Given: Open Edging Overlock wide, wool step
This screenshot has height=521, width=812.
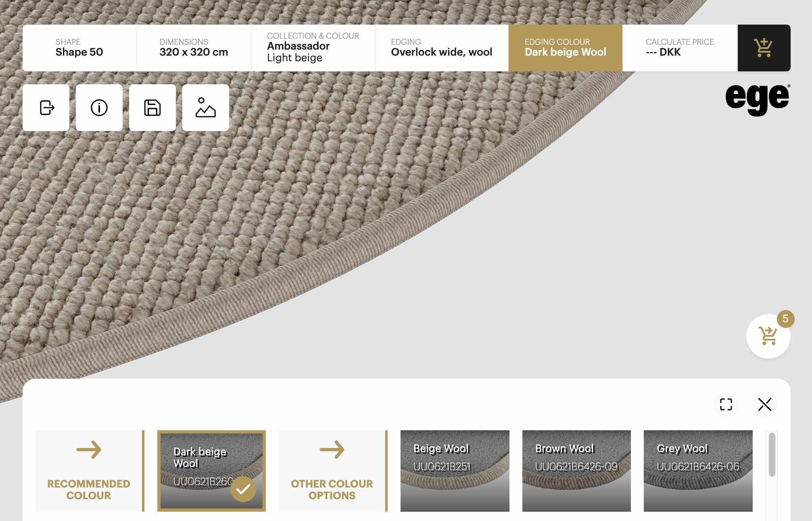Looking at the screenshot, I should 442,48.
